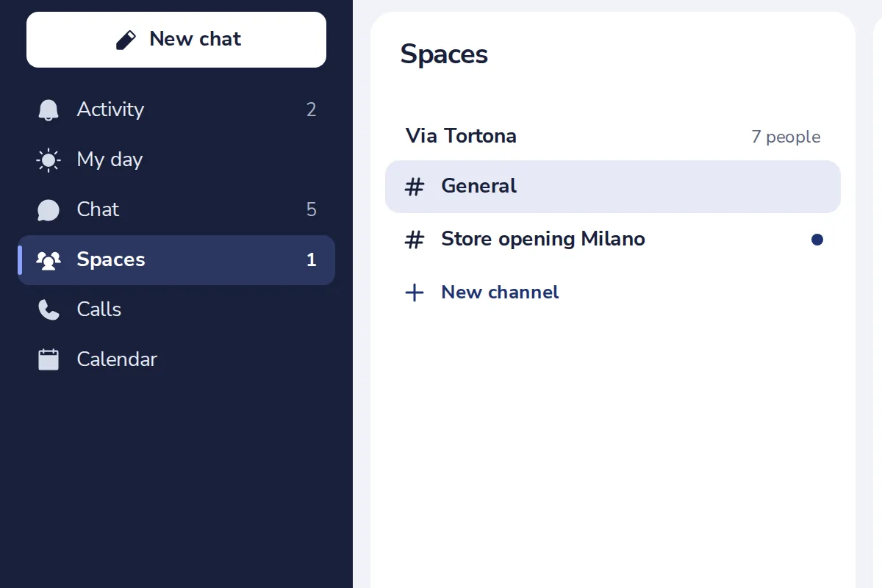Click the Activity bell icon
Viewport: 882px width, 588px height.
click(49, 110)
